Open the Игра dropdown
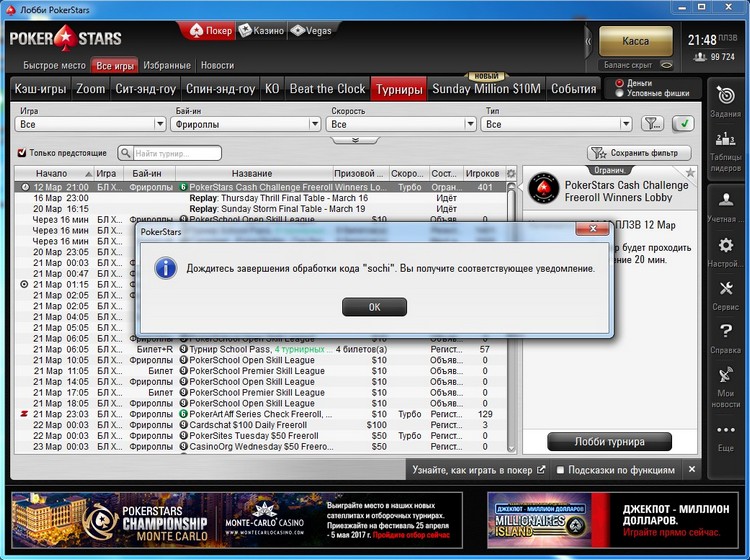The width and height of the screenshot is (750, 560). tap(90, 124)
